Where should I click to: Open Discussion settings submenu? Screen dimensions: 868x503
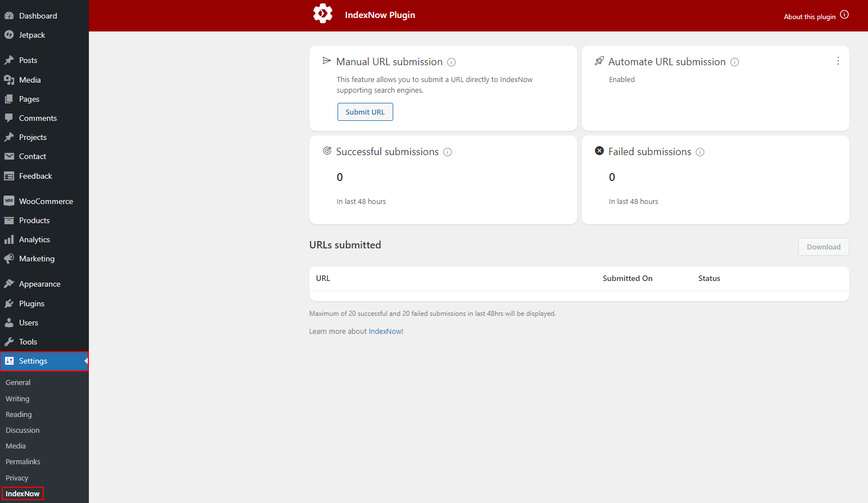click(x=23, y=430)
